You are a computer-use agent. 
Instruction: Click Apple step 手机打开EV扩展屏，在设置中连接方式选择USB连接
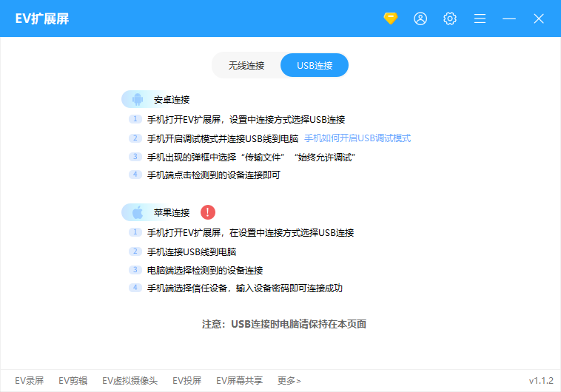point(250,233)
